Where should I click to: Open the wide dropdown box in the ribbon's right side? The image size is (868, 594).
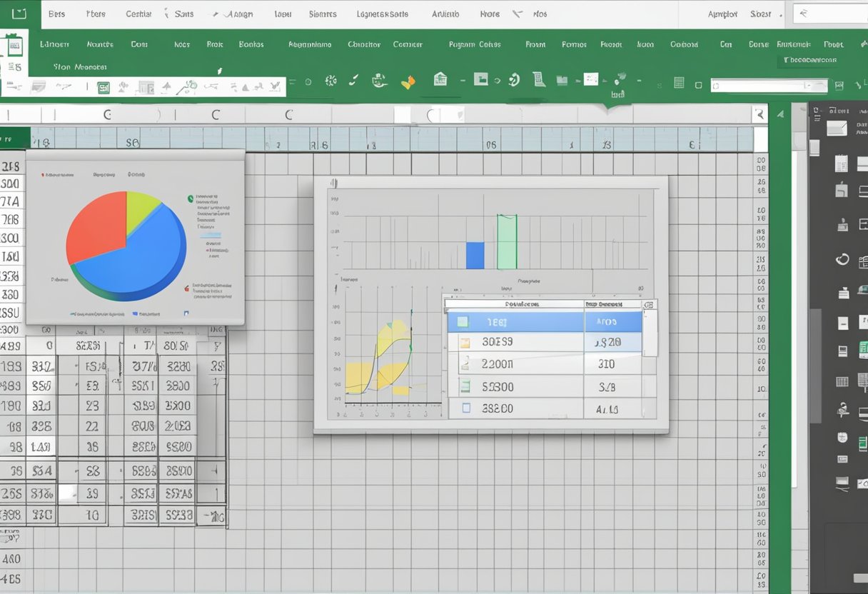[769, 86]
